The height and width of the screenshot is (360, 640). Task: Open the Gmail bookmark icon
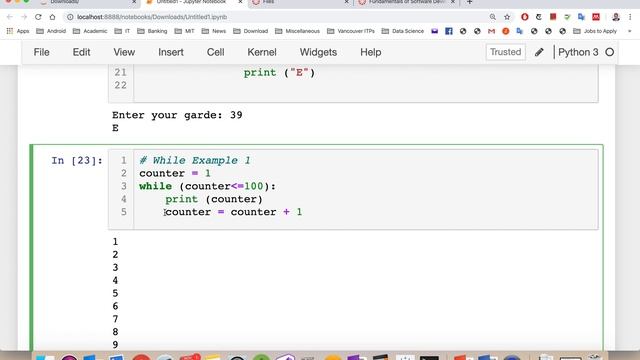491,31
